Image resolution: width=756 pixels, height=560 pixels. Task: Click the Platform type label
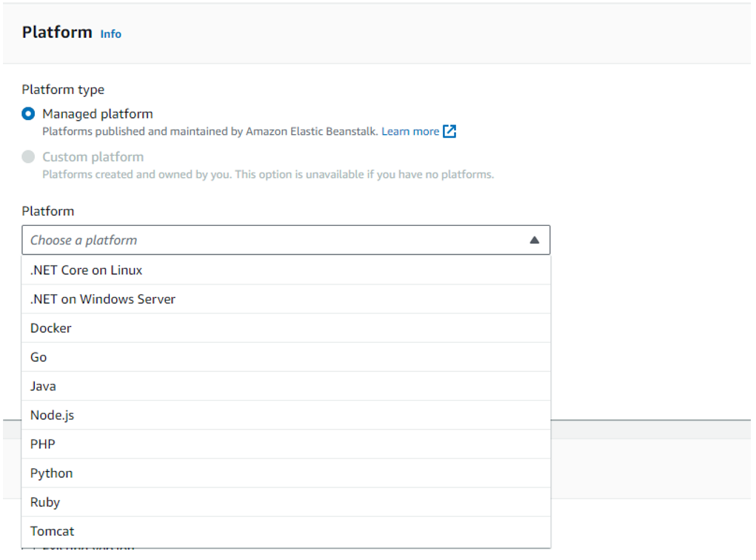coord(63,89)
